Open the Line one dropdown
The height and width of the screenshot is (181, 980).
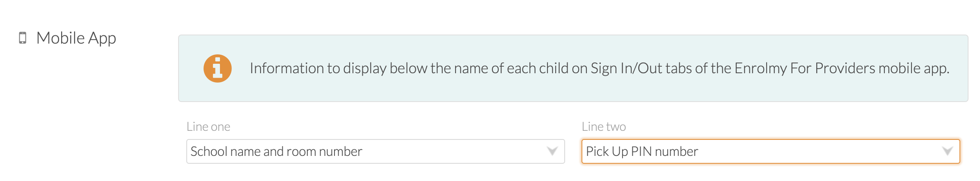(376, 151)
